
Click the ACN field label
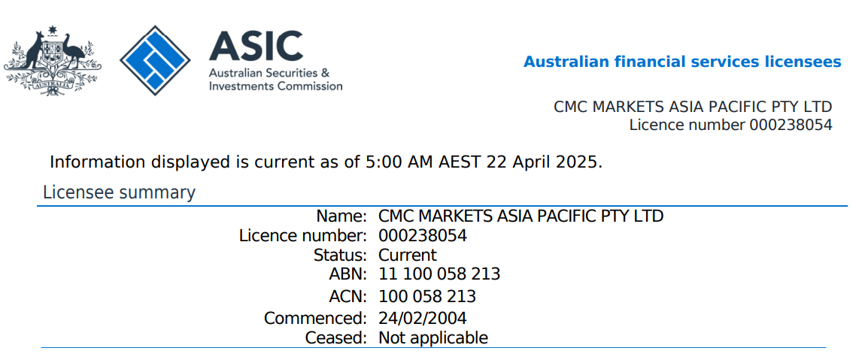(348, 297)
